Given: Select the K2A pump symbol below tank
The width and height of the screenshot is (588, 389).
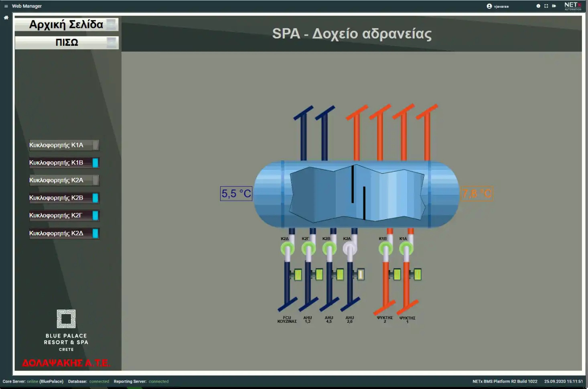Looking at the screenshot, I should coord(350,249).
